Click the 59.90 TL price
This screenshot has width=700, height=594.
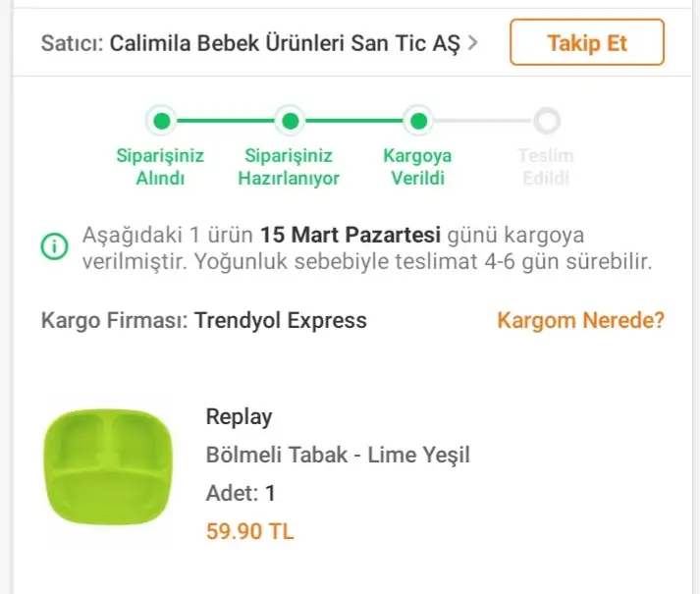[x=249, y=532]
